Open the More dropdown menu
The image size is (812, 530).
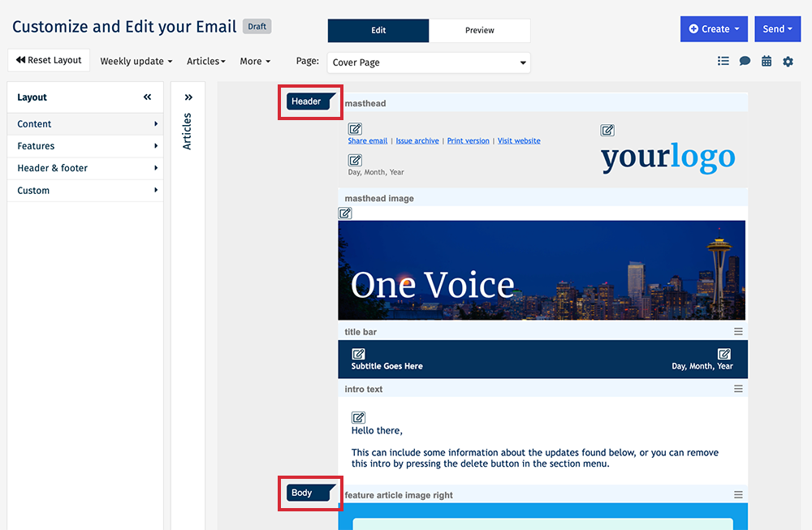coord(255,61)
